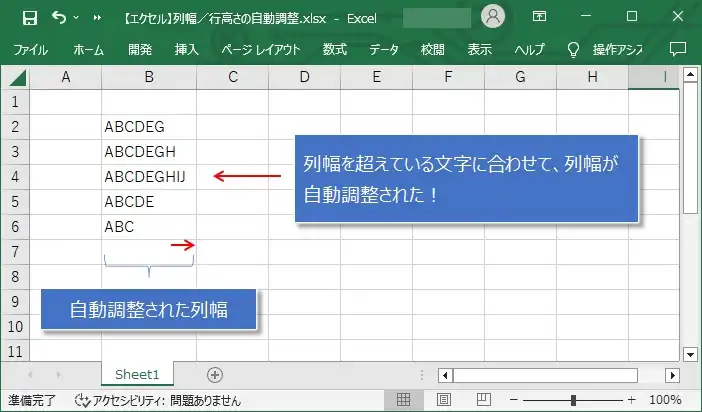Click the zoom slider handle
This screenshot has width=702, height=412.
(x=573, y=400)
